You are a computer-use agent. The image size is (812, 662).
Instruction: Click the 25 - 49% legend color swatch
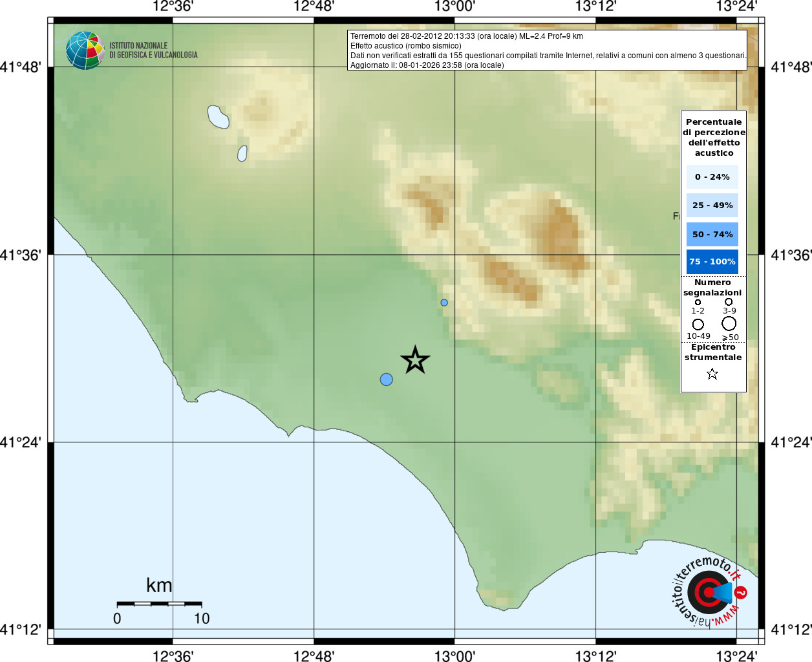pos(712,205)
